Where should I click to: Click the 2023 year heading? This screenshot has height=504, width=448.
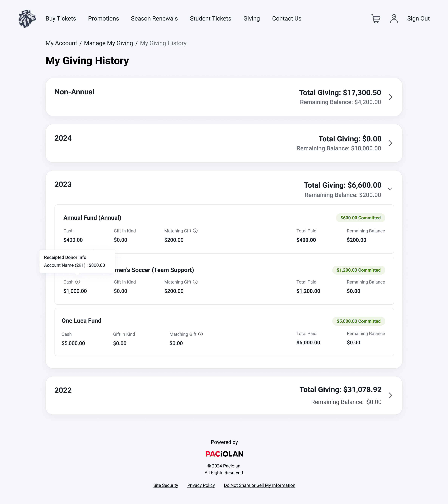click(63, 184)
